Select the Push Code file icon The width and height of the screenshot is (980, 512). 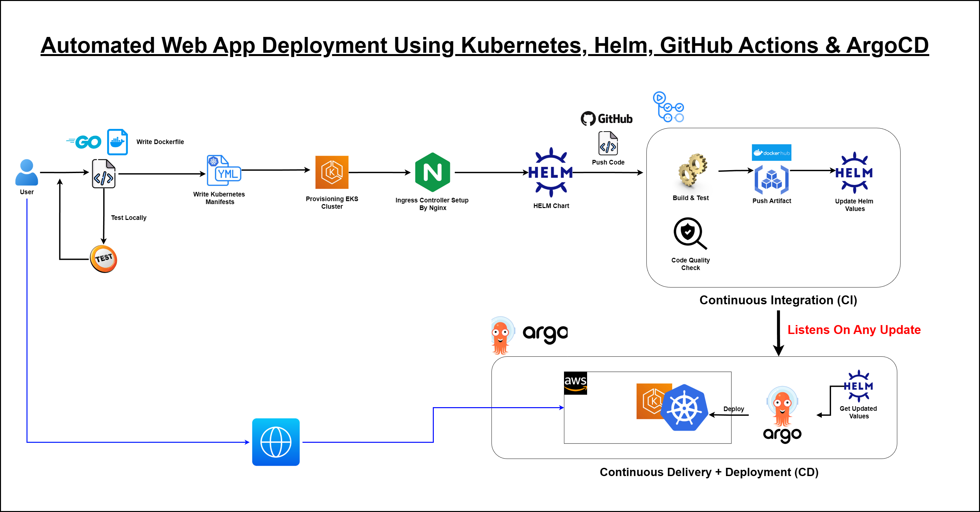[608, 143]
